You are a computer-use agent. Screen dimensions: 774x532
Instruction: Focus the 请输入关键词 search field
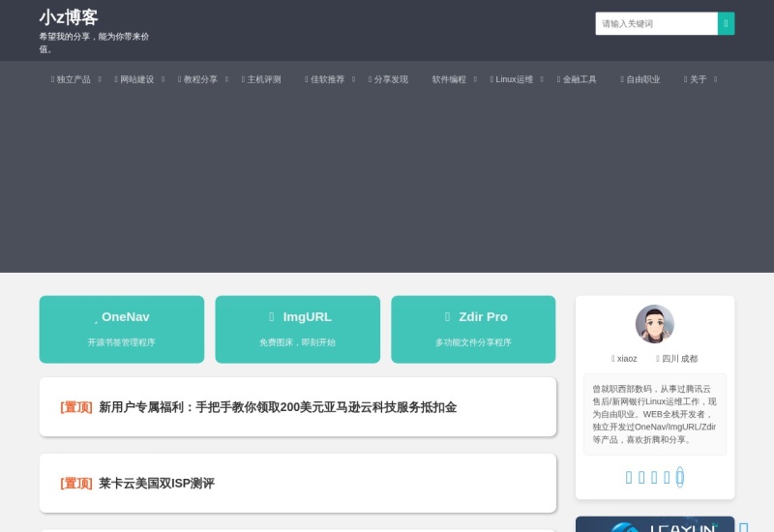coord(657,23)
